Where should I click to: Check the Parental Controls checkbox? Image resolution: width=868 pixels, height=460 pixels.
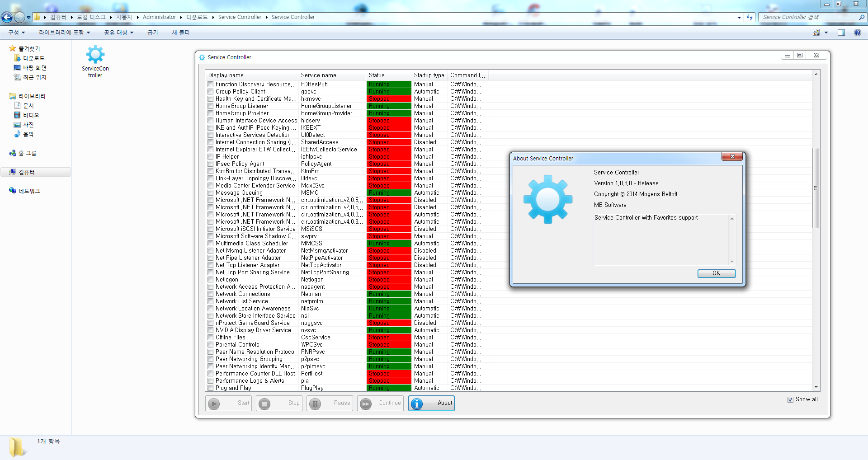(211, 345)
